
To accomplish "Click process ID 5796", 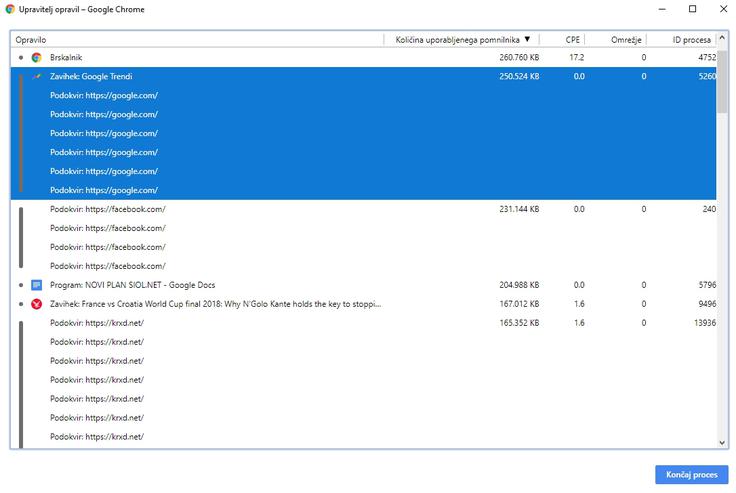I will (707, 285).
